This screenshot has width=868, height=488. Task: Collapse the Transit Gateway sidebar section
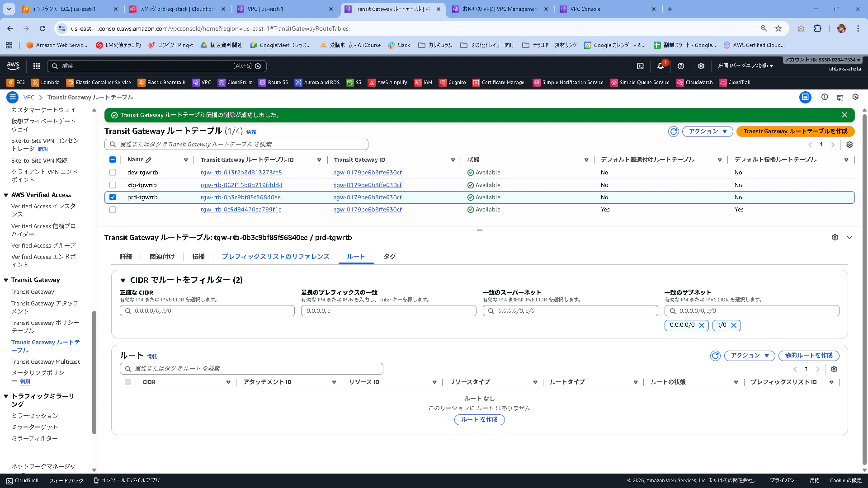pyautogui.click(x=6, y=280)
